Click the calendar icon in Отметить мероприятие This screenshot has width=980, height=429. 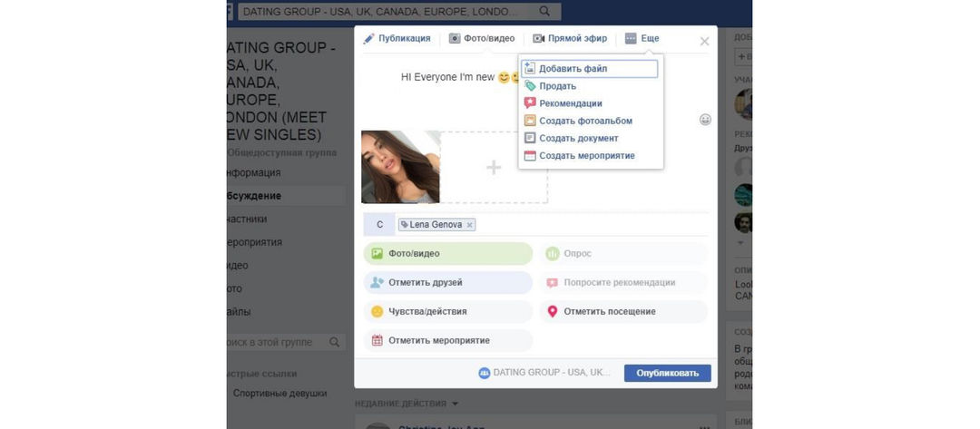377,340
